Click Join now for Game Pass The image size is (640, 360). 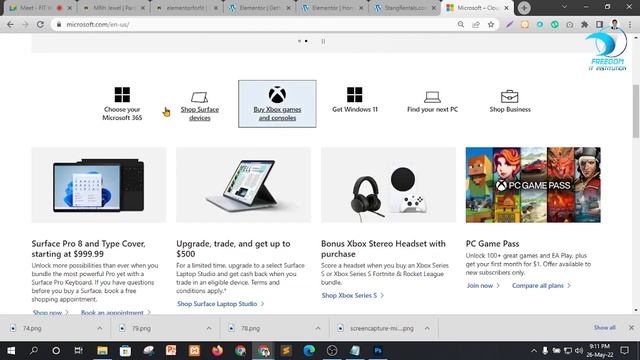(x=483, y=285)
